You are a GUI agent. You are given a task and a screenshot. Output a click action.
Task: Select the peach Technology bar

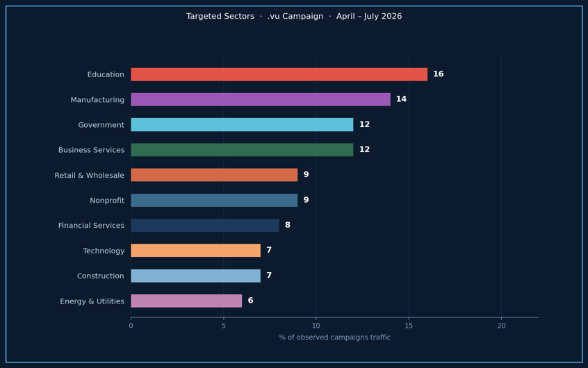coord(196,251)
